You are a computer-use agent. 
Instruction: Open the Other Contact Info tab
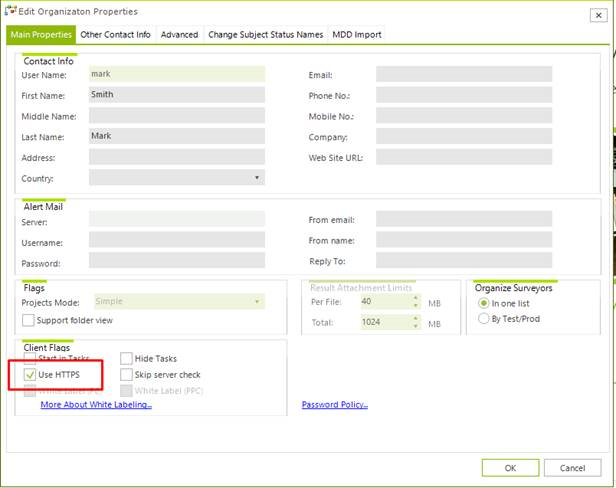pyautogui.click(x=116, y=35)
